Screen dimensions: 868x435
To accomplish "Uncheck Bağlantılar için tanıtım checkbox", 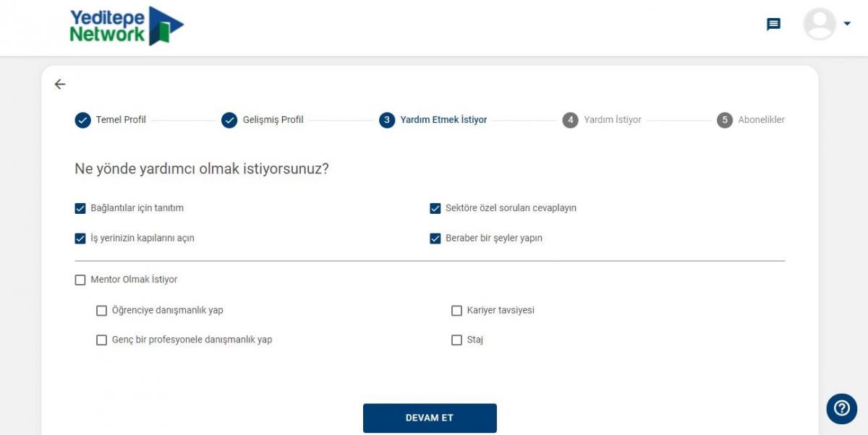I will coord(80,209).
